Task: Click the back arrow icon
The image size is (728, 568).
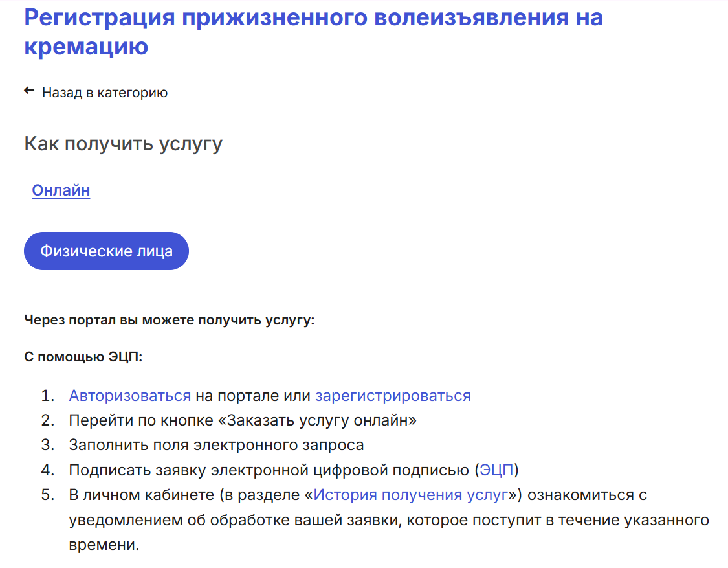Action: point(29,91)
